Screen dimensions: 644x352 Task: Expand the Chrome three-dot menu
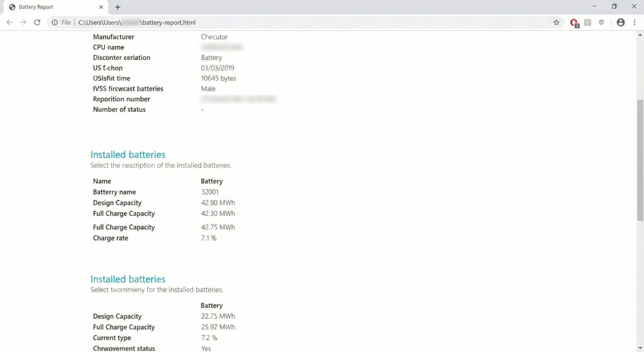point(635,22)
